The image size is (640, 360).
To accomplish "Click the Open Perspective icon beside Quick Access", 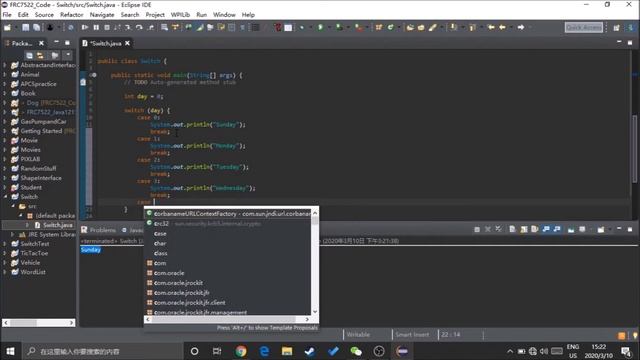I will click(616, 27).
